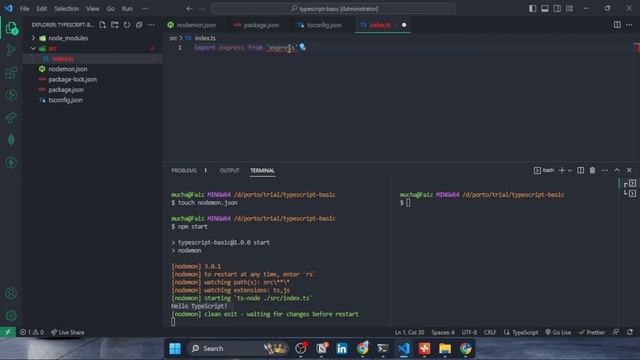The height and width of the screenshot is (360, 640).
Task: Open editor more actions ellipsis
Action: click(629, 25)
